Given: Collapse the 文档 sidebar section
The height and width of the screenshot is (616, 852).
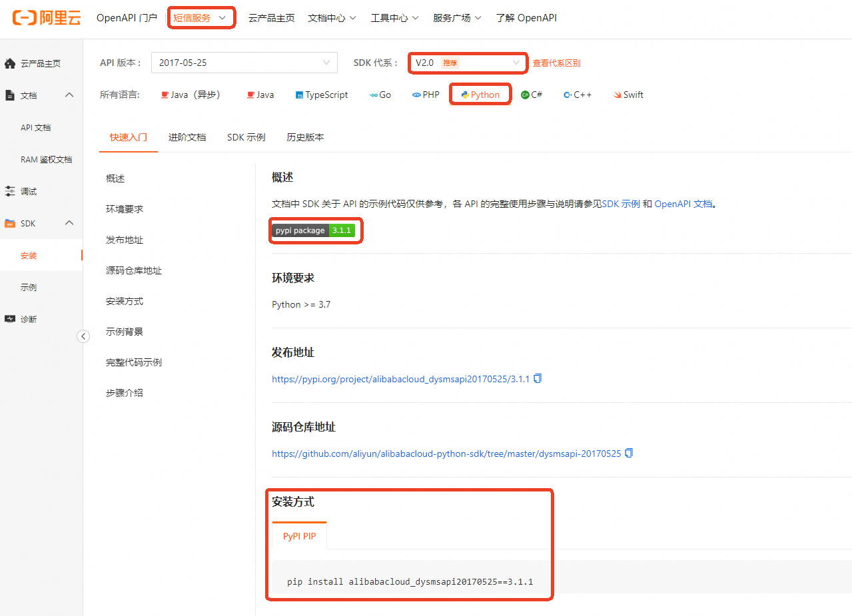Looking at the screenshot, I should [x=69, y=95].
